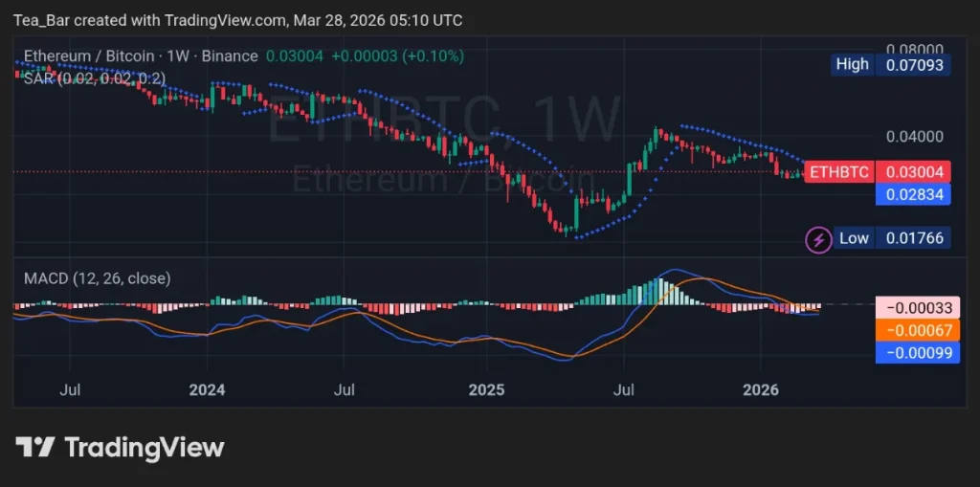Open the SAR (0.02, 0.02, 0.2) indicator legend

click(x=94, y=78)
